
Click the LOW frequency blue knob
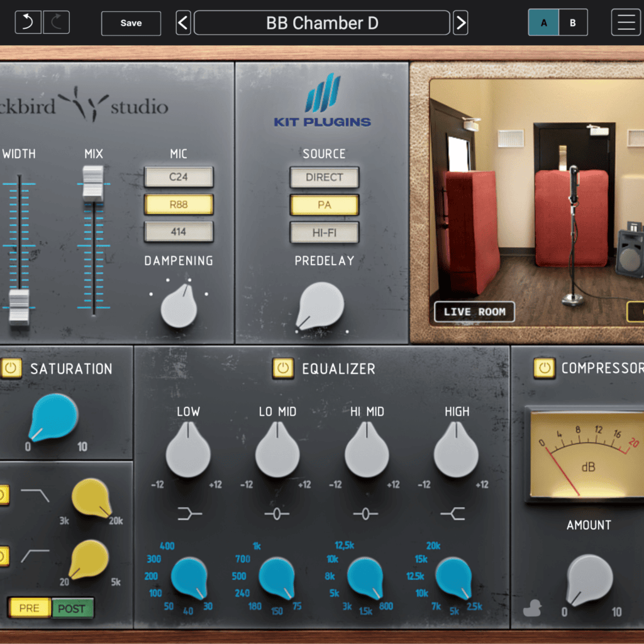189,578
